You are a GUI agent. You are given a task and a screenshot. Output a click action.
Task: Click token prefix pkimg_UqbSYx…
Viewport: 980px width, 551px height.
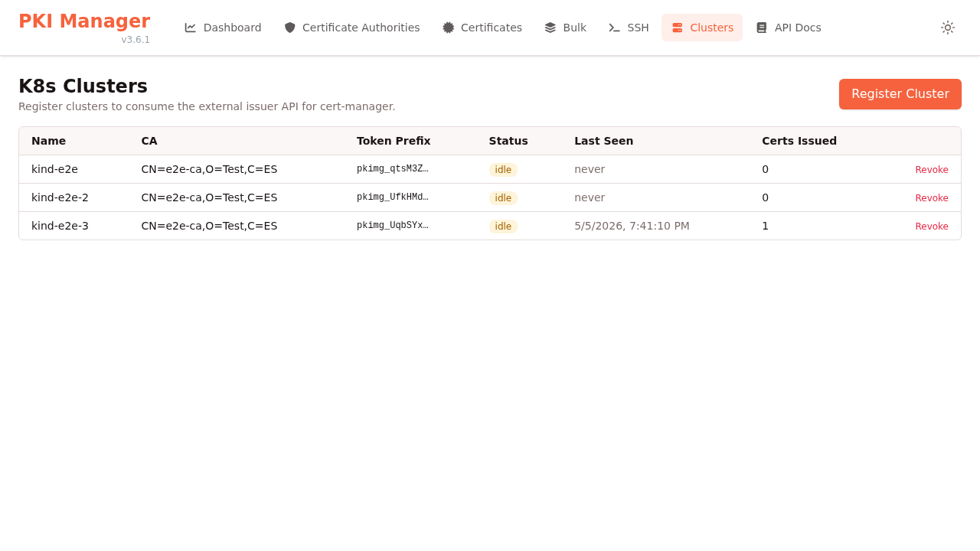393,226
